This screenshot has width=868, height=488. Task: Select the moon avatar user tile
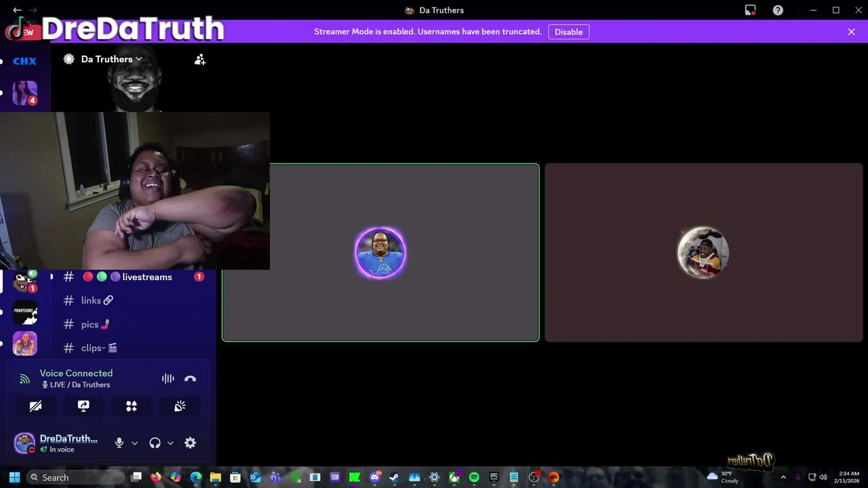click(704, 253)
